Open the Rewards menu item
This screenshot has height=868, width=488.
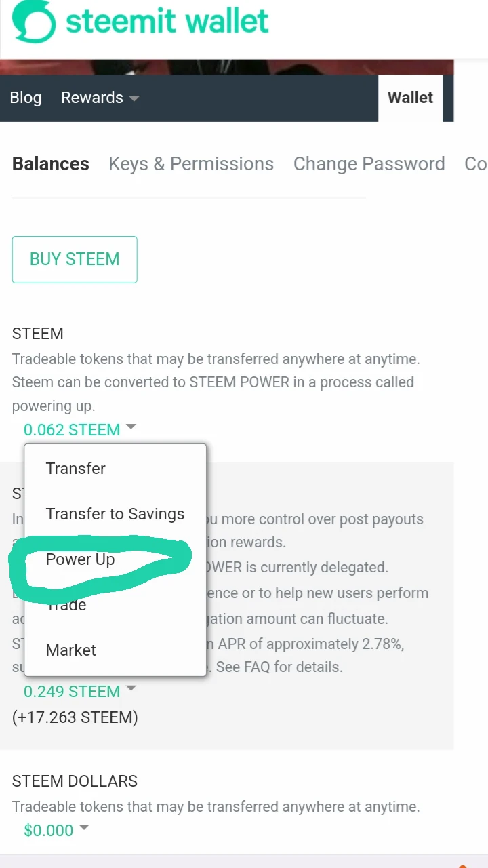coord(92,98)
